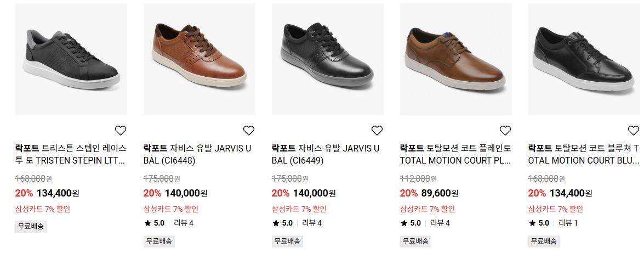Viewport: 644px width, 264px height.
Task: Wishlist the Total Motion Court Blucher shoe
Action: click(633, 131)
